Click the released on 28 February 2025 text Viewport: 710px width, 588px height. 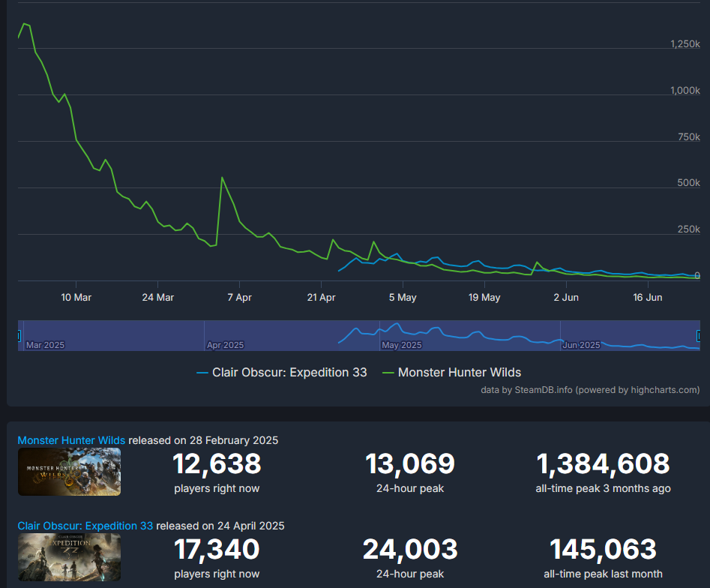click(x=203, y=440)
